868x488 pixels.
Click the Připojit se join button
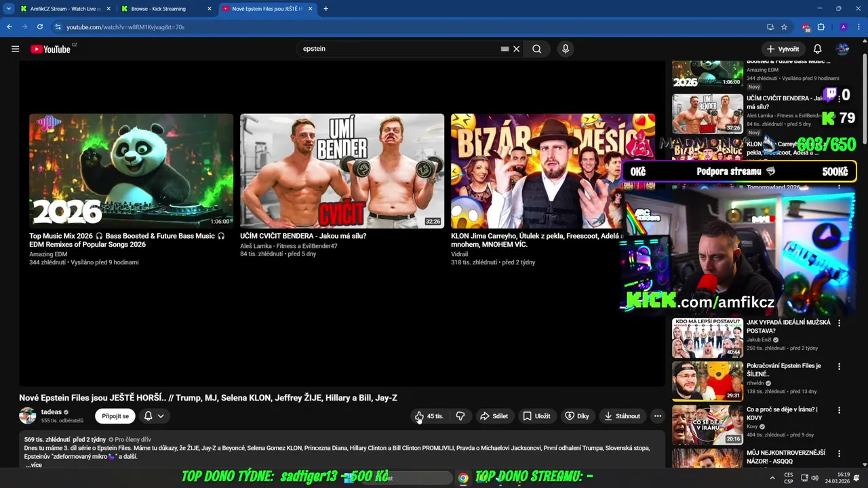pyautogui.click(x=115, y=416)
